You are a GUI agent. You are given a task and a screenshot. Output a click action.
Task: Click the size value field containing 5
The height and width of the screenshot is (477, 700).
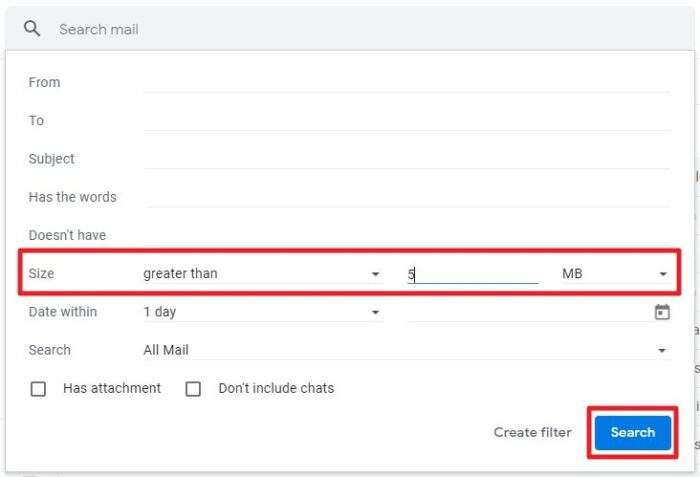point(473,274)
